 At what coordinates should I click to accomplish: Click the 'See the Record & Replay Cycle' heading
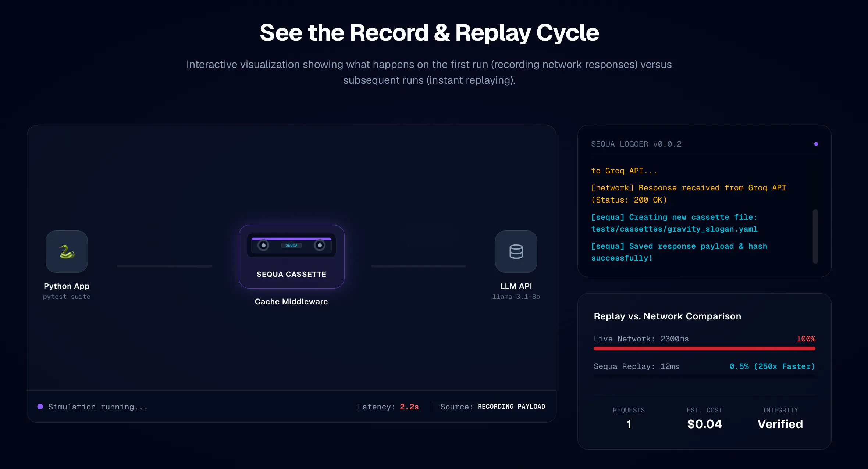point(429,33)
